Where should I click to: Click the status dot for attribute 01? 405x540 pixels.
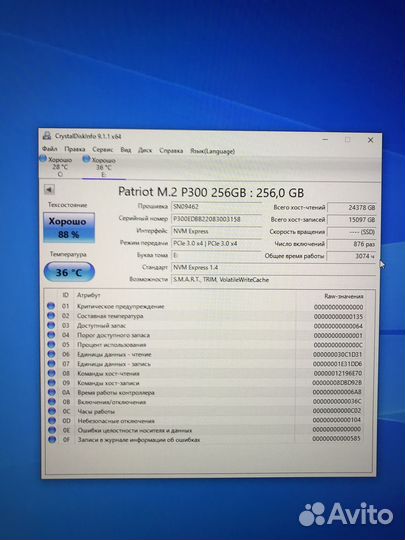click(51, 306)
